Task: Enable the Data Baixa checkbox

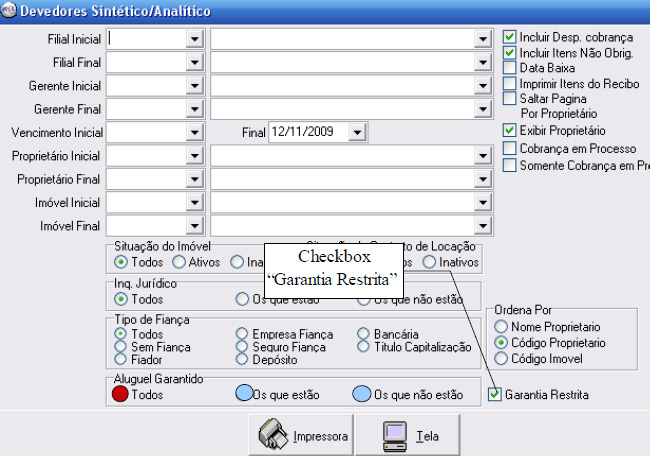Action: (x=510, y=68)
